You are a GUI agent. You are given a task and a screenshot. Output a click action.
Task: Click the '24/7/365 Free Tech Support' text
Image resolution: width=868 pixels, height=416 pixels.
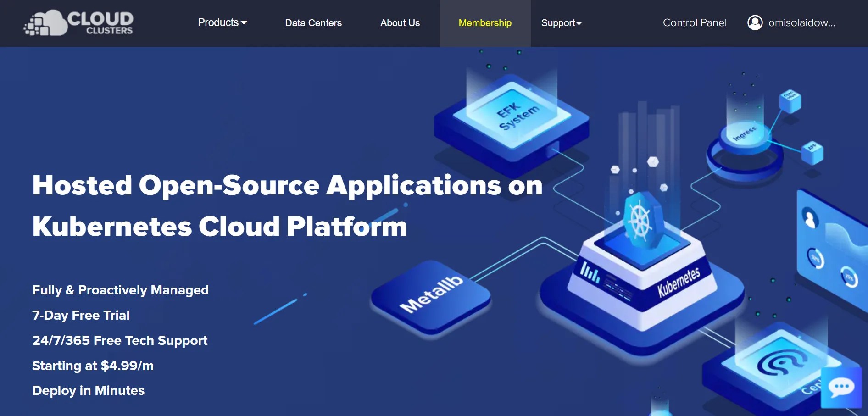point(120,340)
